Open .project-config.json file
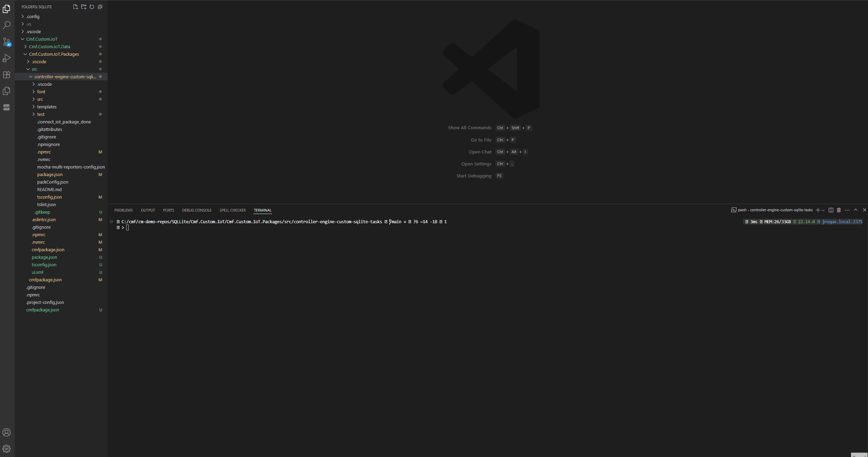868x457 pixels. 61,302
